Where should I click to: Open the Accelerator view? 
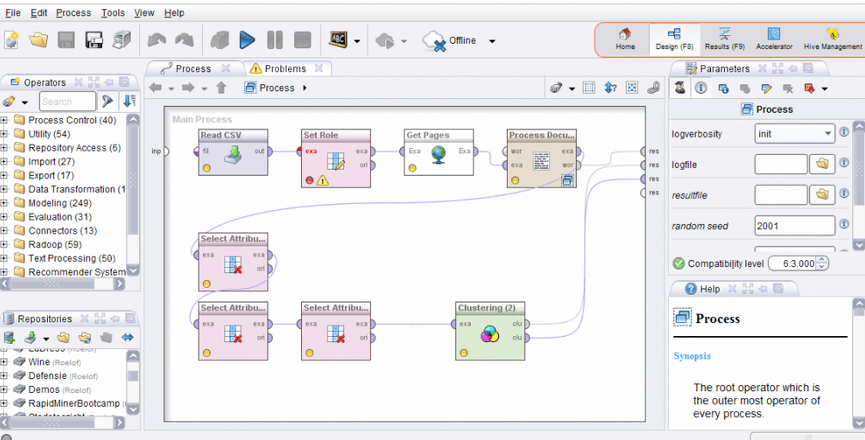pyautogui.click(x=774, y=40)
